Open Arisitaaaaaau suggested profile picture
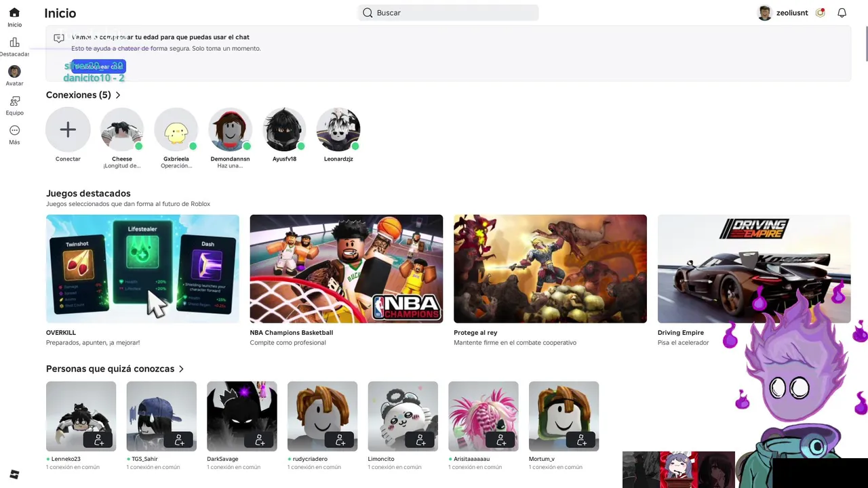 484,416
